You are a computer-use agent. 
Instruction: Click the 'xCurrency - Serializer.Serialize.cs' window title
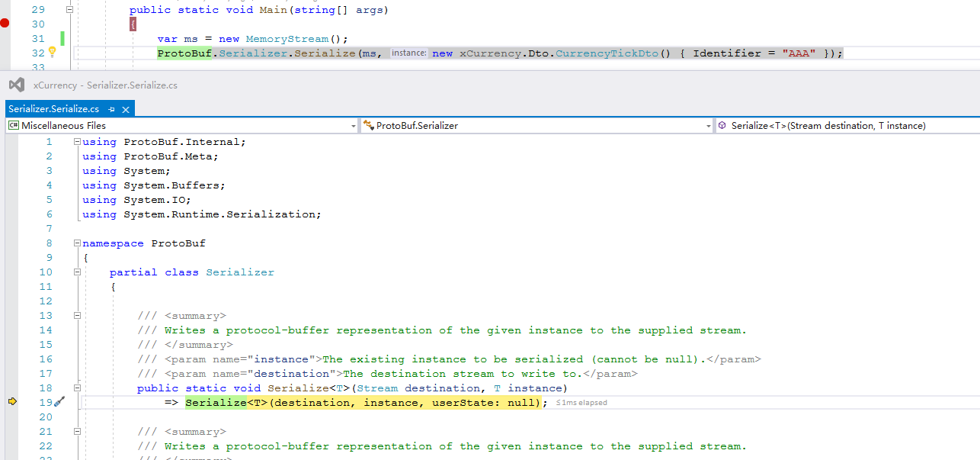(x=105, y=85)
